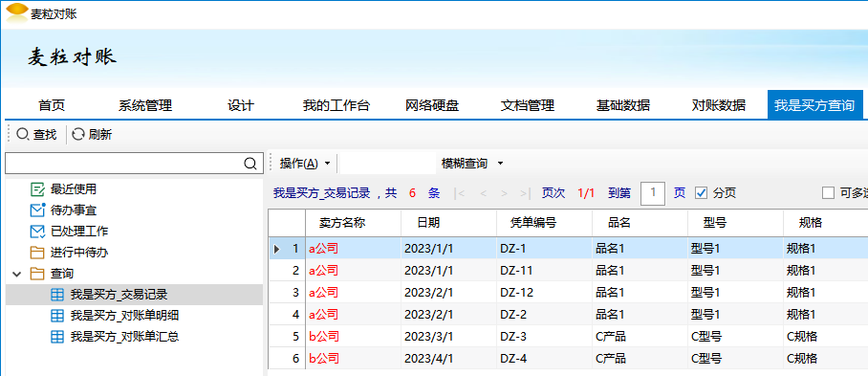This screenshot has height=376, width=868.
Task: Click the page number input field
Action: [653, 193]
